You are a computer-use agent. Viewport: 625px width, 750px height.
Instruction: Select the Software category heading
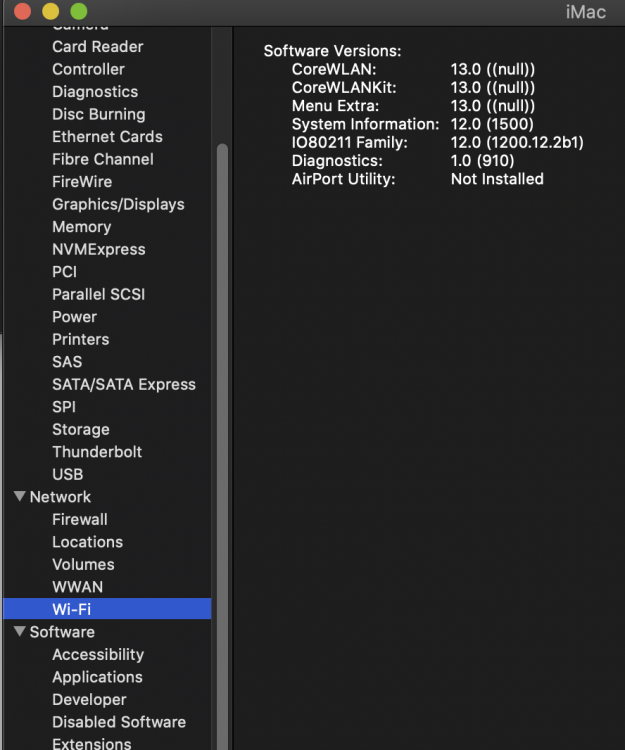tap(62, 631)
